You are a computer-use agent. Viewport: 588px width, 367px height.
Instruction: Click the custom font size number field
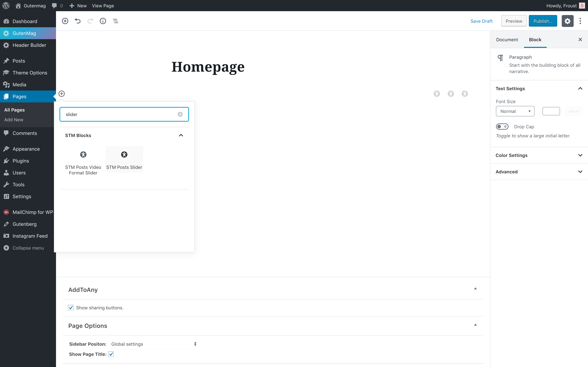551,111
